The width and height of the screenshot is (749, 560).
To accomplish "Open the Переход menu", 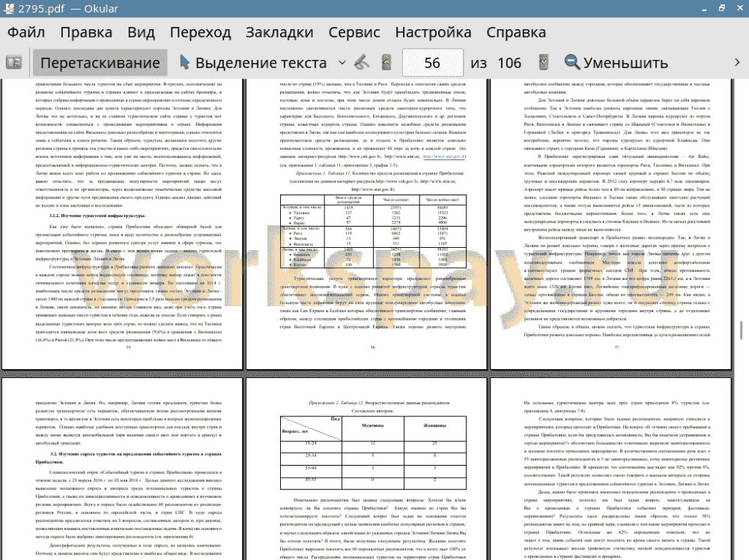I will [x=200, y=32].
